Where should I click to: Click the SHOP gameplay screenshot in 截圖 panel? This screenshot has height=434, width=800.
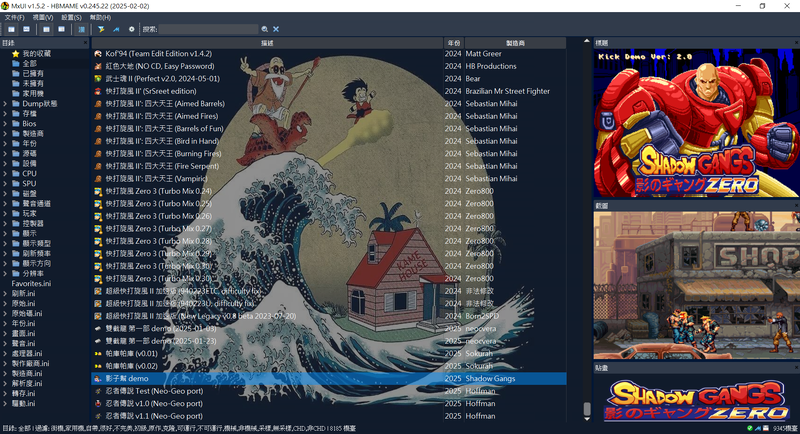pos(696,286)
